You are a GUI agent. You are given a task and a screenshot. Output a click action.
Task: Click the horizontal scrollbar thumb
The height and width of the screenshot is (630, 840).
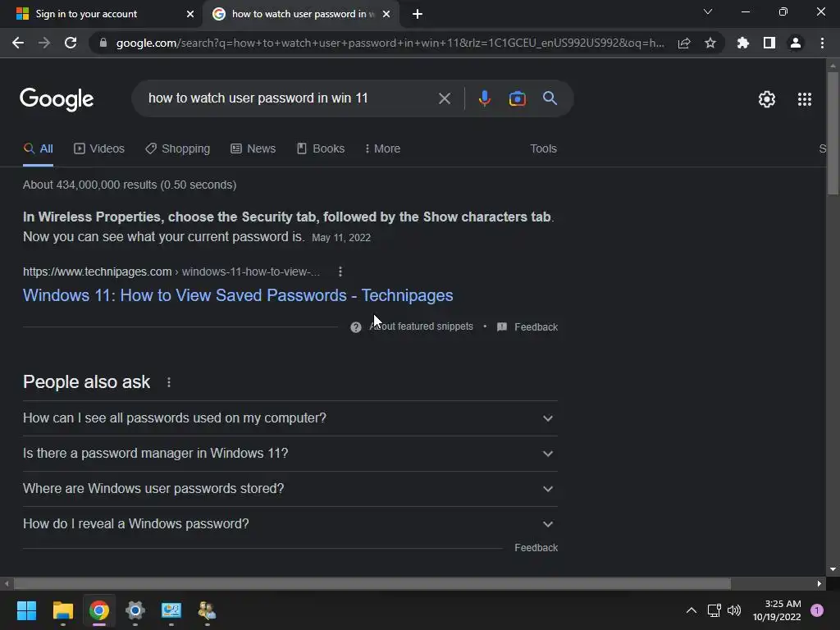click(372, 583)
